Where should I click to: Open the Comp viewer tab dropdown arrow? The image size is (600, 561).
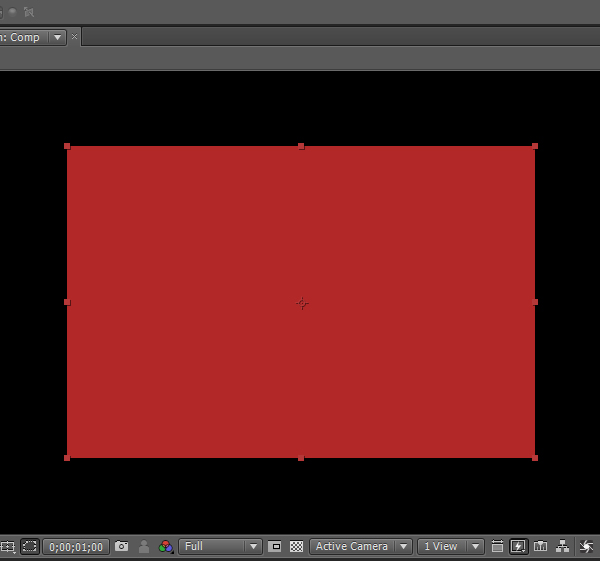57,38
